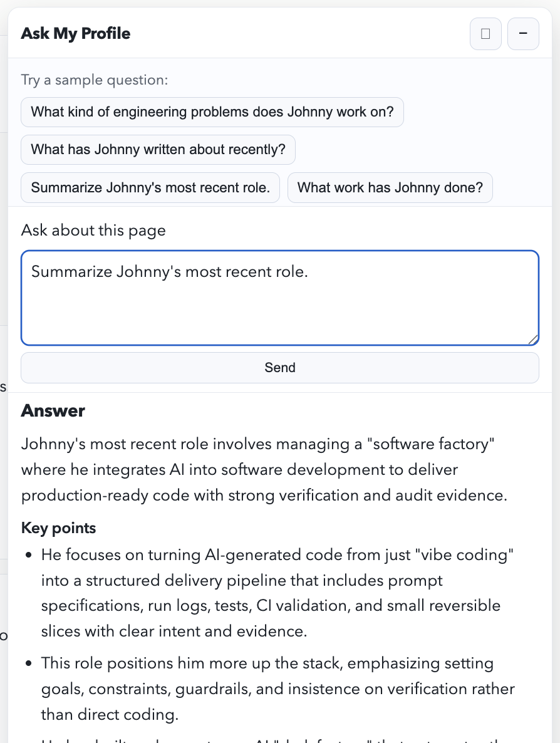Select the first bullet about vibe coding
Screen dimensions: 560x743
click(277, 593)
